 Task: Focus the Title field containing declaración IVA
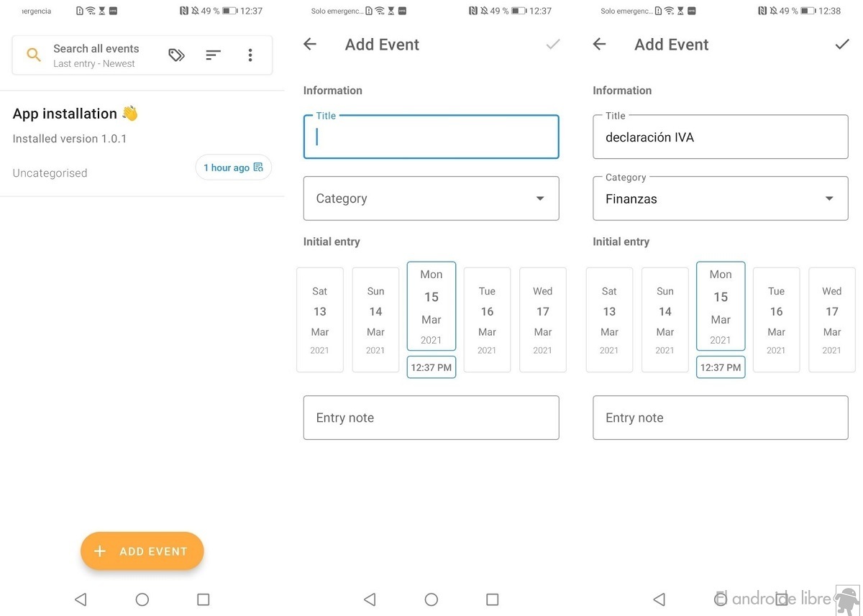point(720,137)
